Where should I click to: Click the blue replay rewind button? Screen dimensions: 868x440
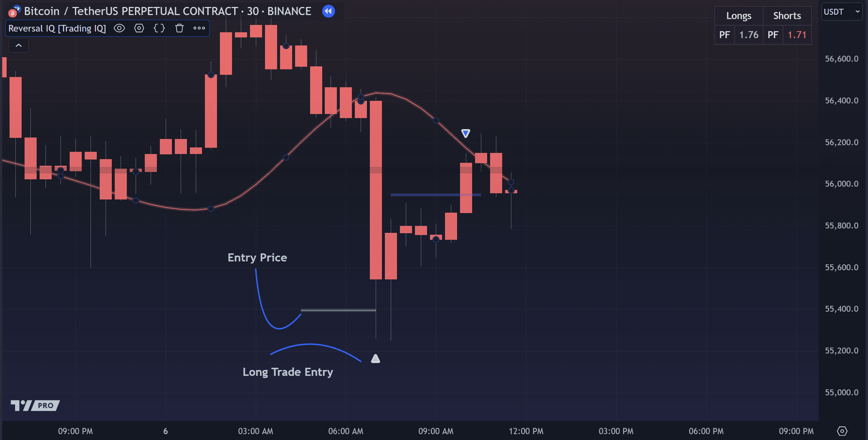point(328,11)
